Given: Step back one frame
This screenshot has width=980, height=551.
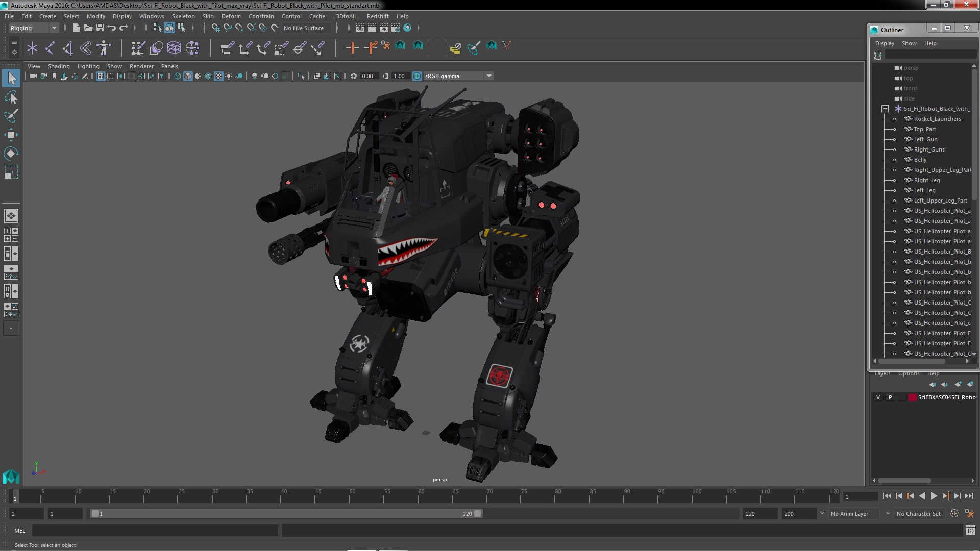Looking at the screenshot, I should [x=899, y=496].
